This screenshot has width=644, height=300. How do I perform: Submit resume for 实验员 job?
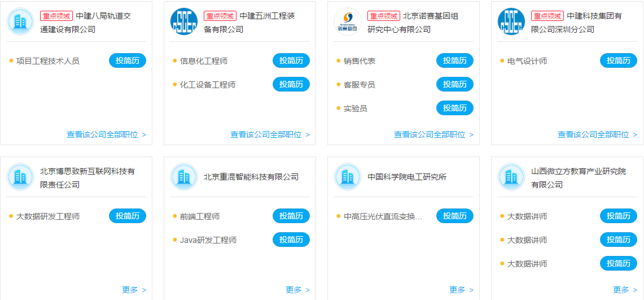[455, 108]
